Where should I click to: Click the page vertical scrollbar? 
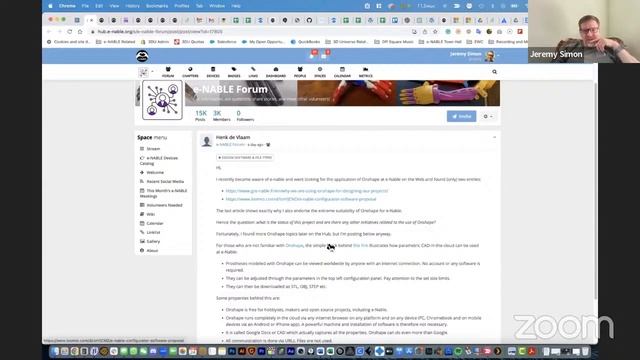[596, 190]
